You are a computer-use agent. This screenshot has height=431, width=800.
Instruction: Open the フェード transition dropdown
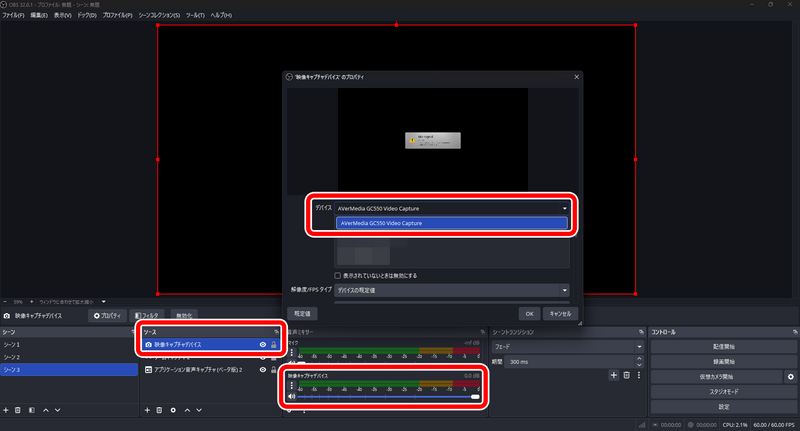point(567,346)
